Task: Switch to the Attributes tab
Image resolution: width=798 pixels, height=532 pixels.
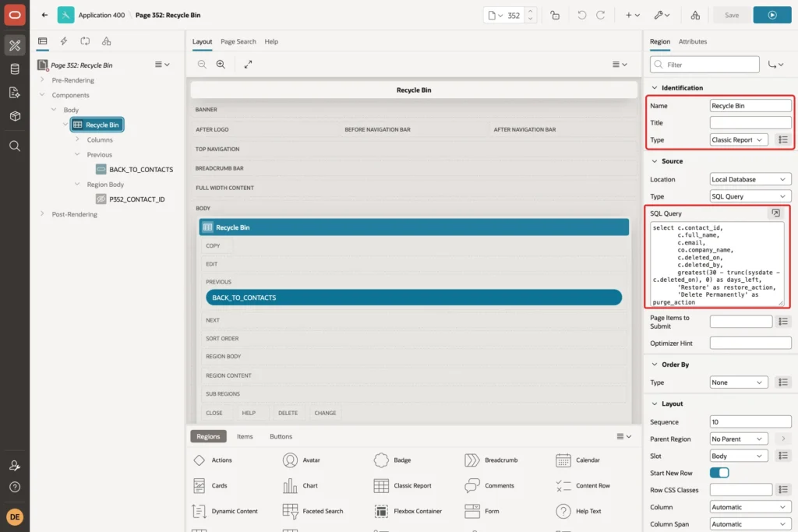Action: pos(693,42)
